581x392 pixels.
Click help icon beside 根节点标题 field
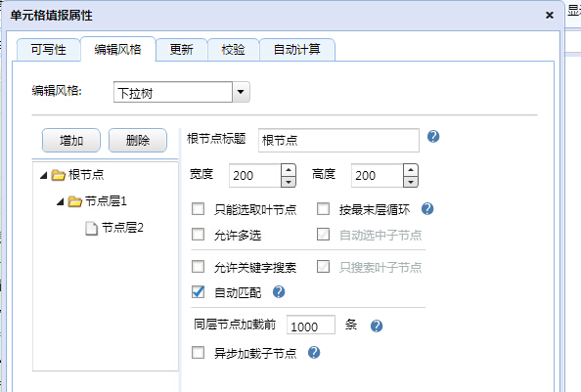click(433, 137)
